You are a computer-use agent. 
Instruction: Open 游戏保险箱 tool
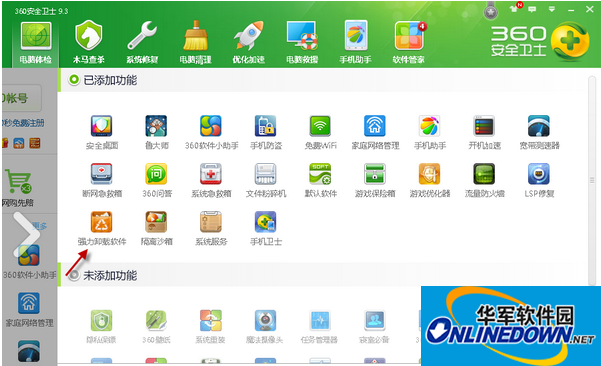pyautogui.click(x=375, y=180)
